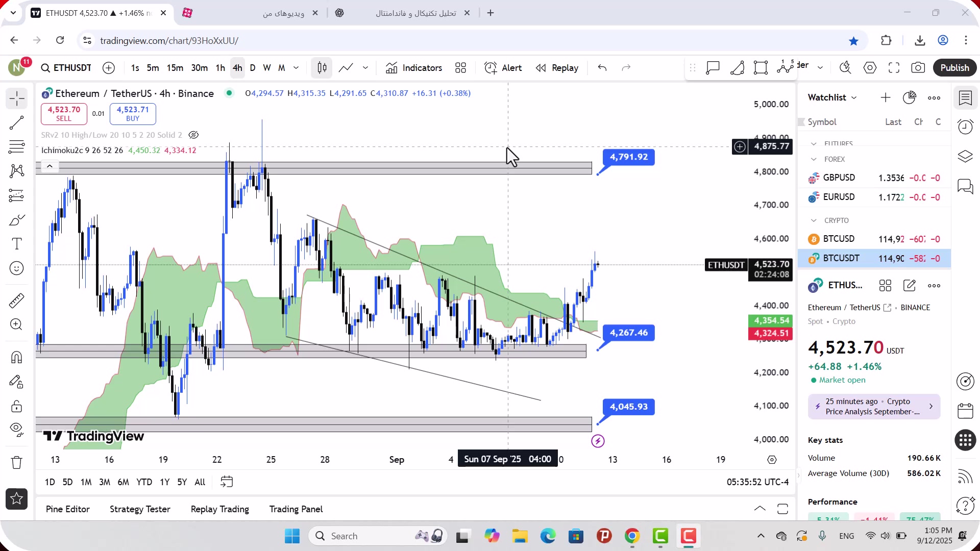The image size is (980, 551).
Task: Open the Indicators dialog
Action: point(414,68)
